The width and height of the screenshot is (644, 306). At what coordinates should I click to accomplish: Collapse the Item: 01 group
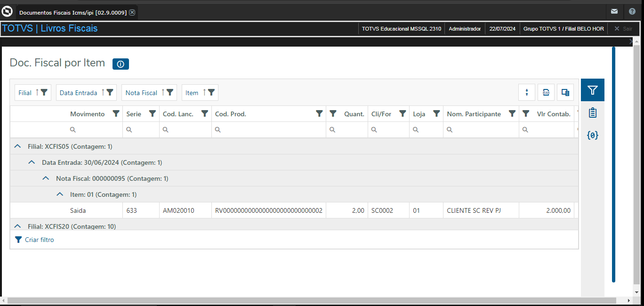tap(60, 194)
